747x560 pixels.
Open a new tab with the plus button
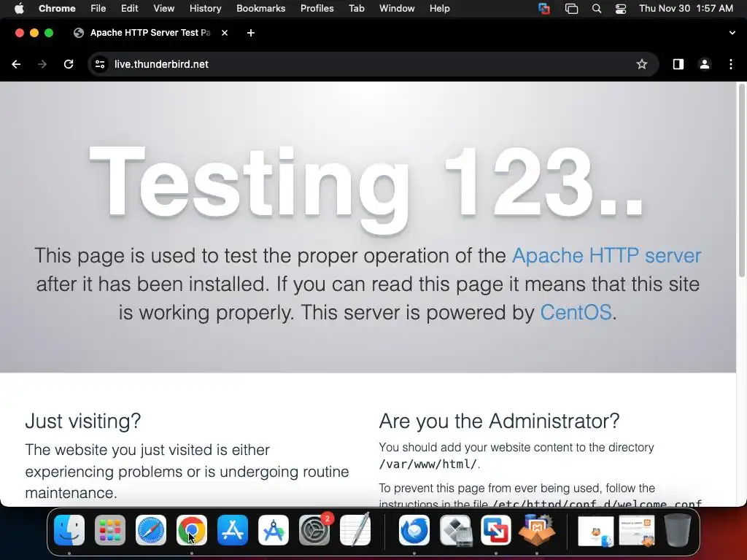click(251, 33)
